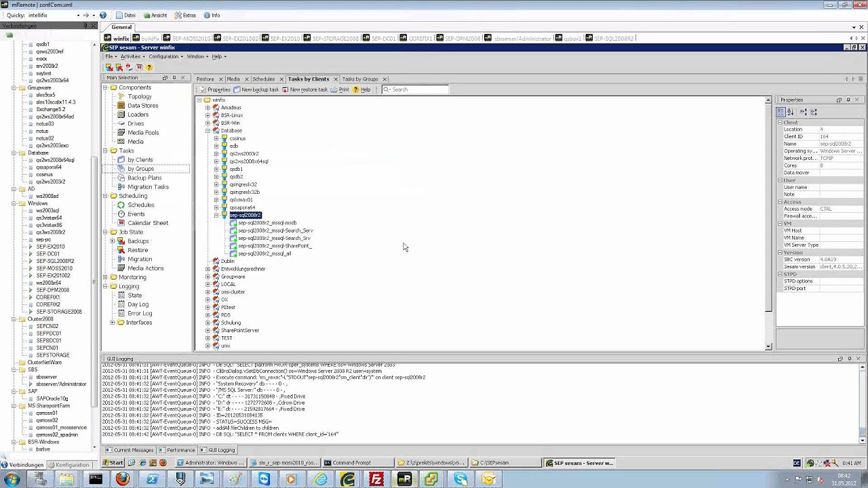Expand the cosinus client node
The width and height of the screenshot is (868, 488).
point(216,138)
